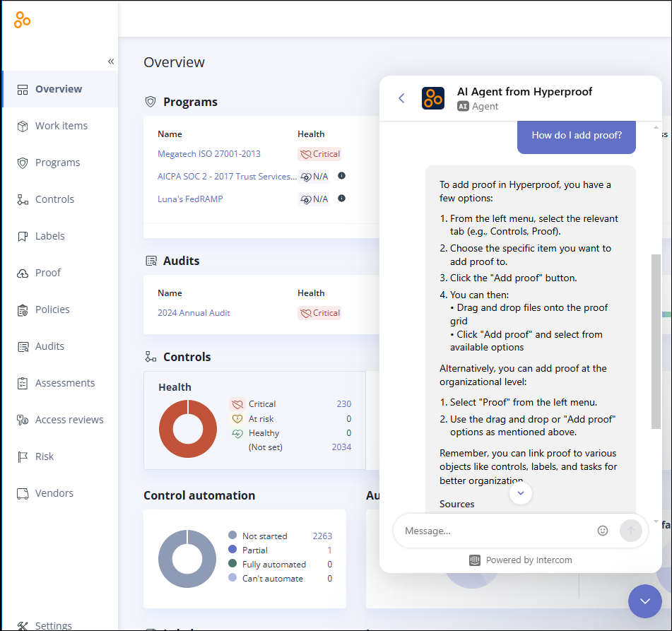Screen dimensions: 672x631
Task: Click the Audits icon in sidebar
Action: point(23,347)
